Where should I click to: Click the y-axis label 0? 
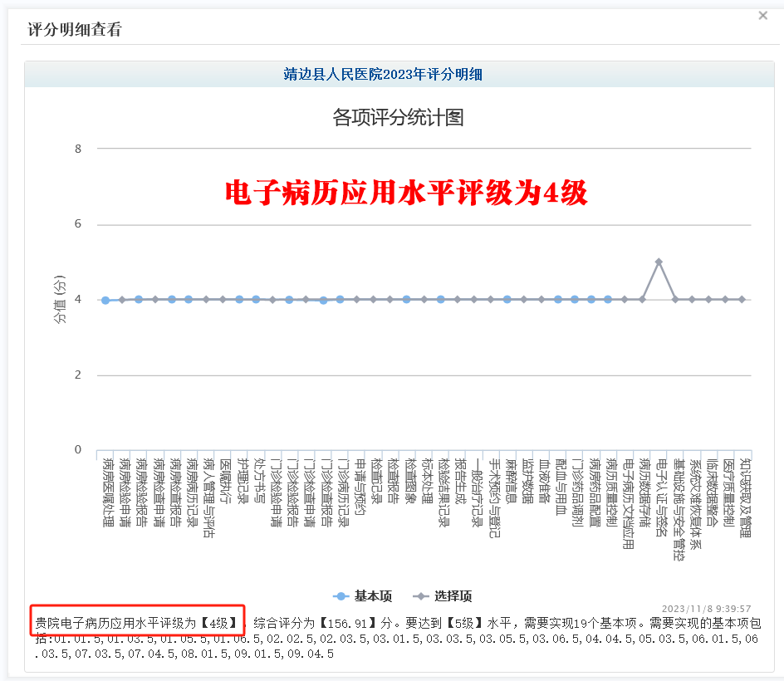click(x=78, y=450)
